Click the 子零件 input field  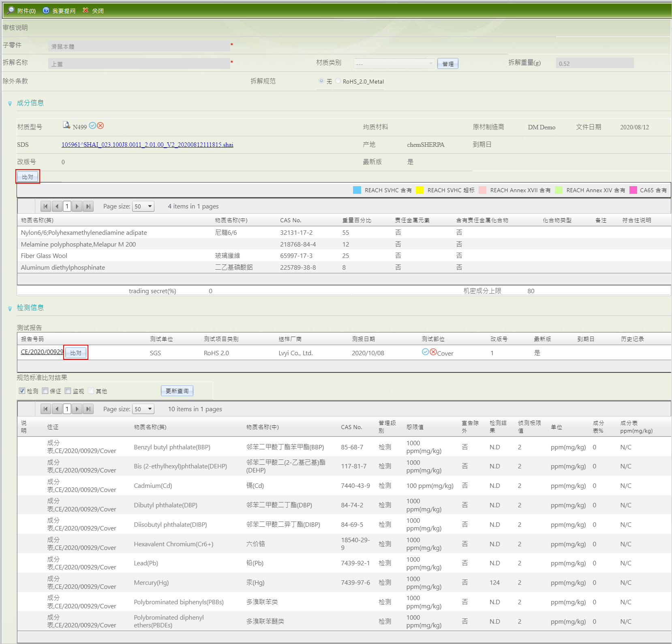coord(139,46)
